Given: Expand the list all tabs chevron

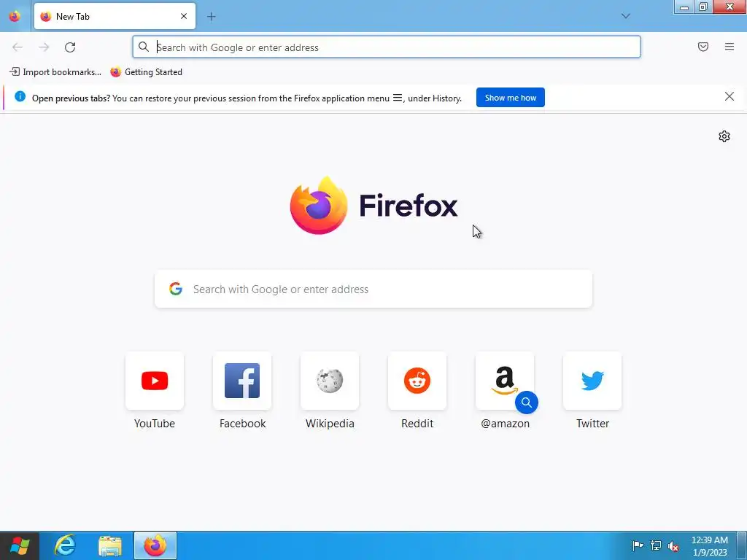Looking at the screenshot, I should [625, 16].
